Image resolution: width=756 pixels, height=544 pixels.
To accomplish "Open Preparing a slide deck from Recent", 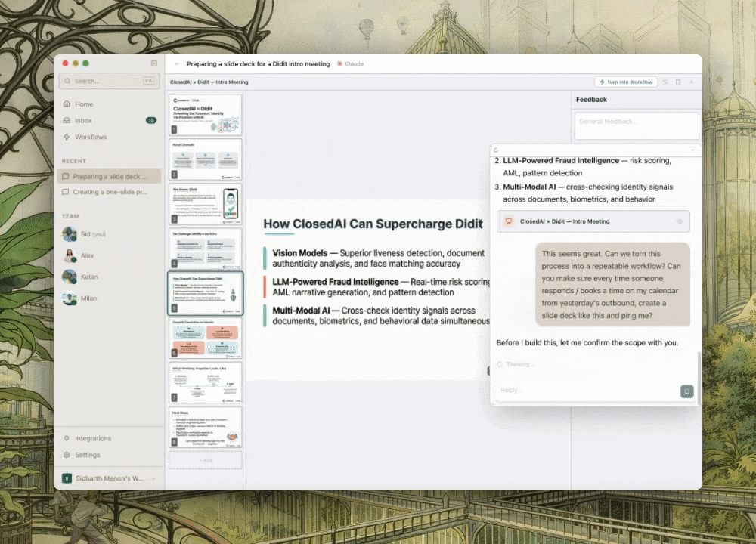I will [x=107, y=175].
